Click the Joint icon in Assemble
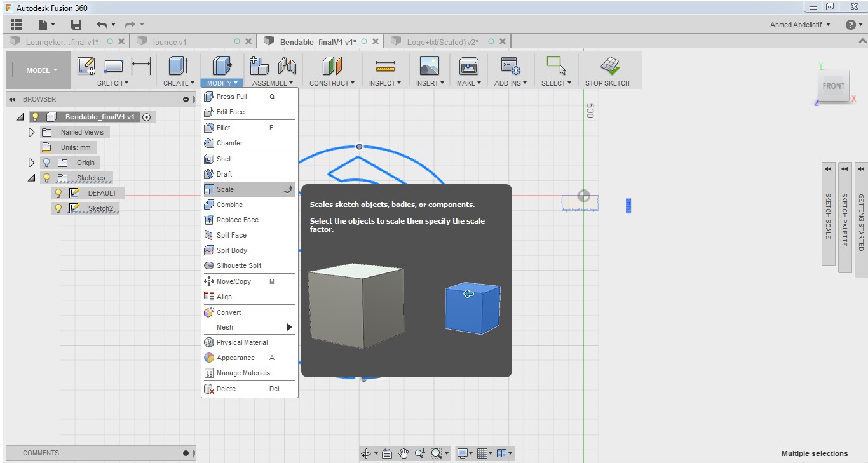The image size is (868, 463). [287, 66]
